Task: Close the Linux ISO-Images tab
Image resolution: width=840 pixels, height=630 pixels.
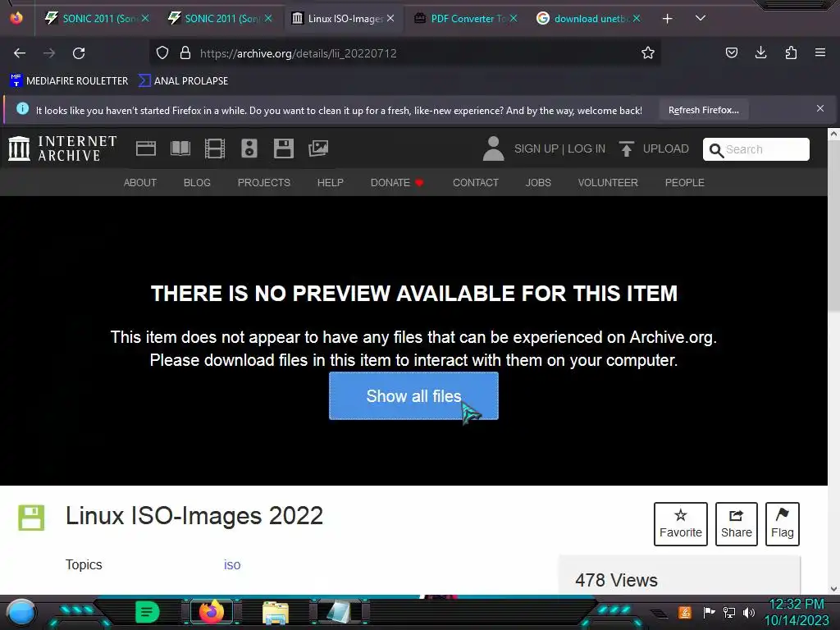Action: click(x=390, y=19)
